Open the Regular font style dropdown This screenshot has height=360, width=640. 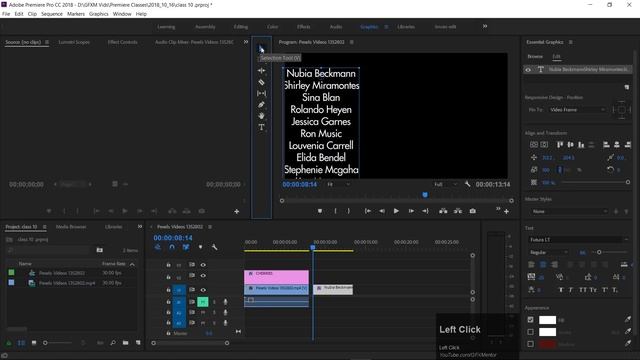tap(548, 252)
